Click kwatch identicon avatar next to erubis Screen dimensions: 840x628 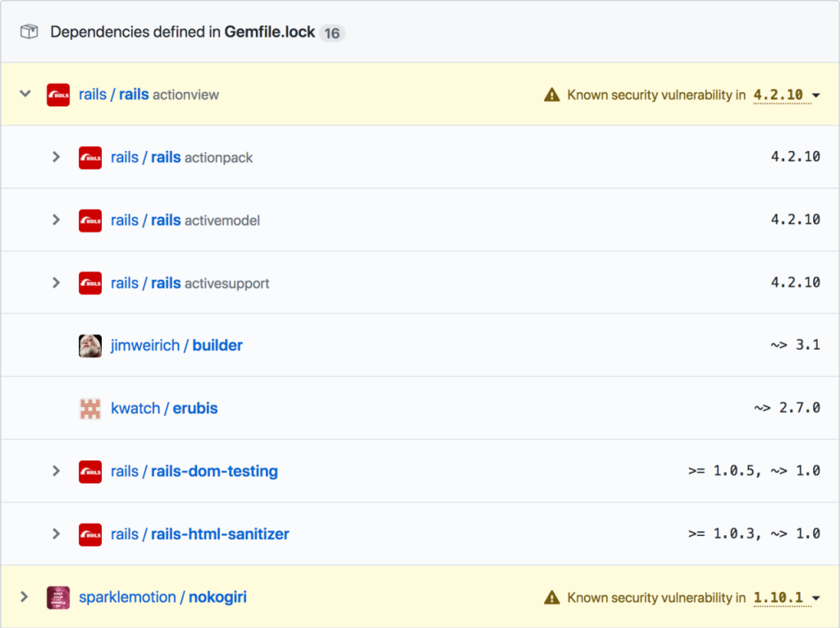(x=90, y=409)
